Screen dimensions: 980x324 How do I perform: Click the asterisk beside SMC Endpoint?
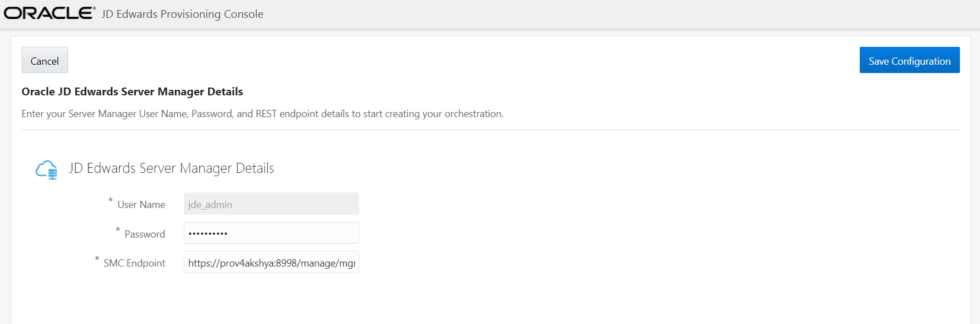tap(96, 259)
